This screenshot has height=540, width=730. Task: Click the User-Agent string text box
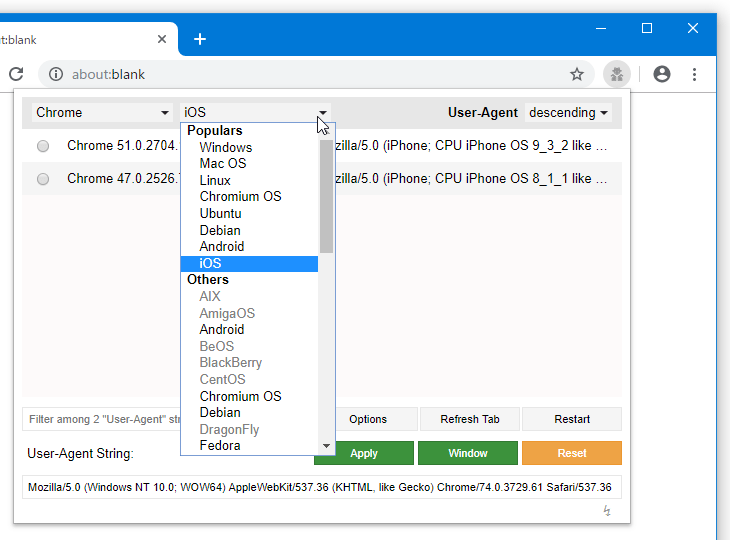click(322, 487)
